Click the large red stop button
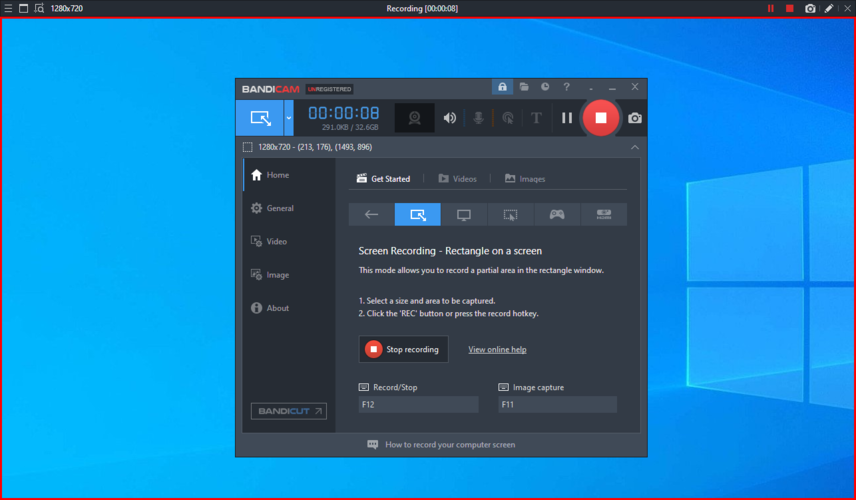This screenshot has width=856, height=500. [x=601, y=118]
